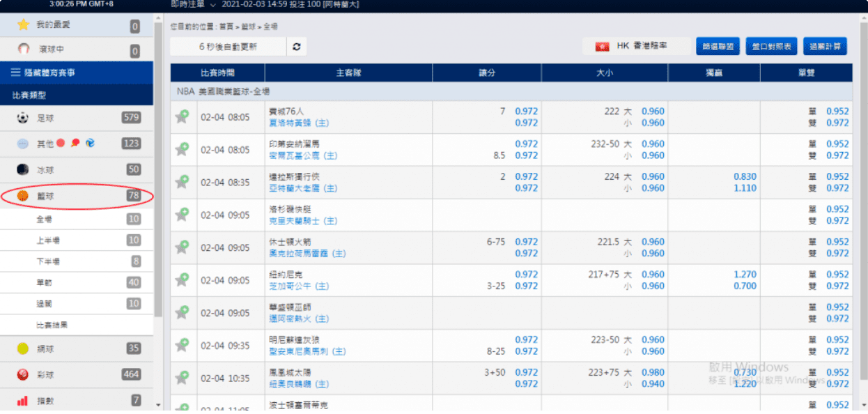Pick 0.980 over odds in 鳳凰城太陽 row
The image size is (868, 414).
pos(653,372)
